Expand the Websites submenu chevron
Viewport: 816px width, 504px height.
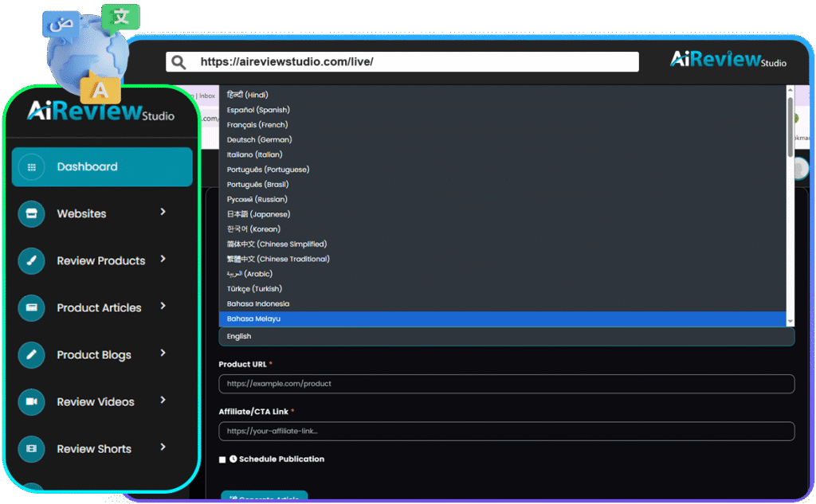click(163, 212)
